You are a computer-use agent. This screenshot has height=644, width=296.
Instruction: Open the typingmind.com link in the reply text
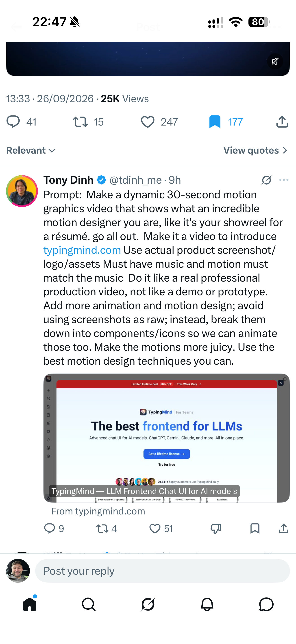82,250
